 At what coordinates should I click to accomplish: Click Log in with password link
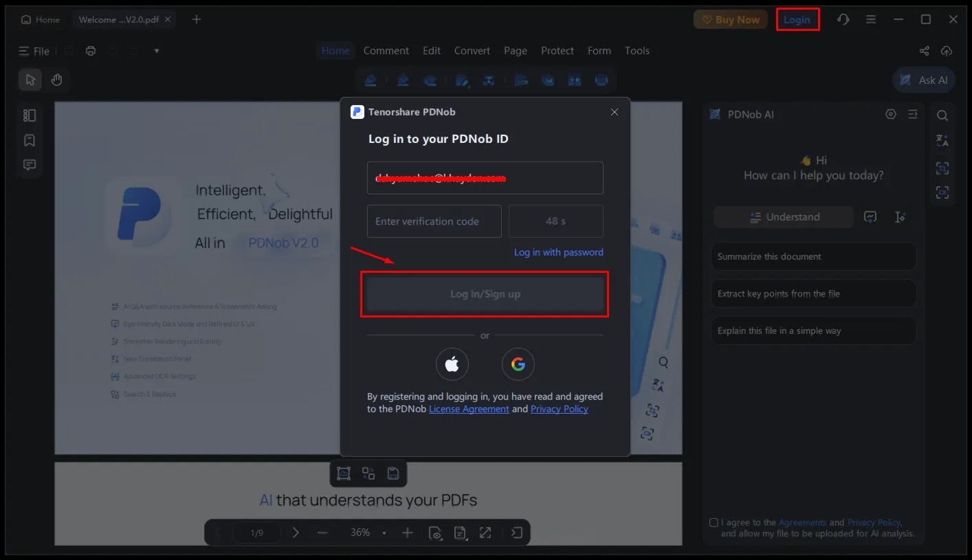pyautogui.click(x=559, y=252)
